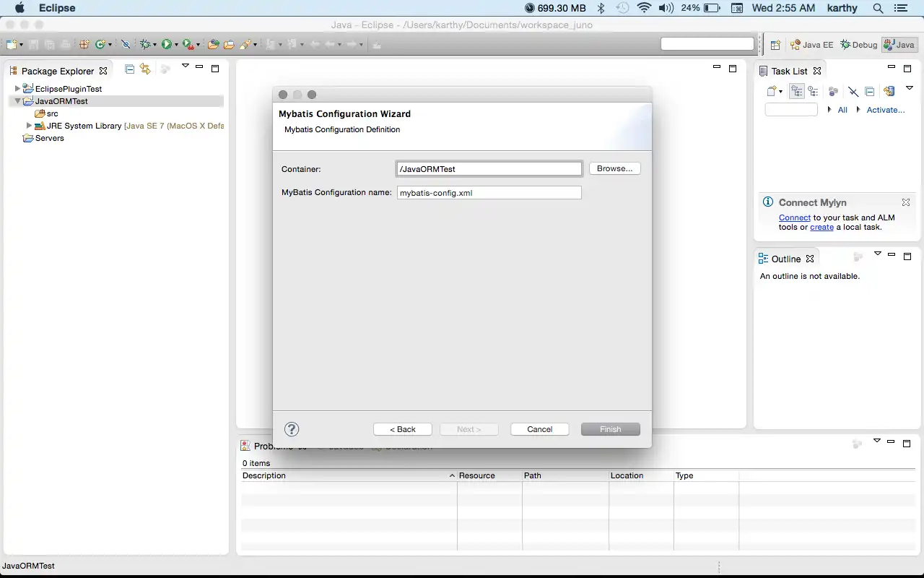The height and width of the screenshot is (578, 924).
Task: Toggle Scheduled presentation in Task List
Action: pos(813,91)
